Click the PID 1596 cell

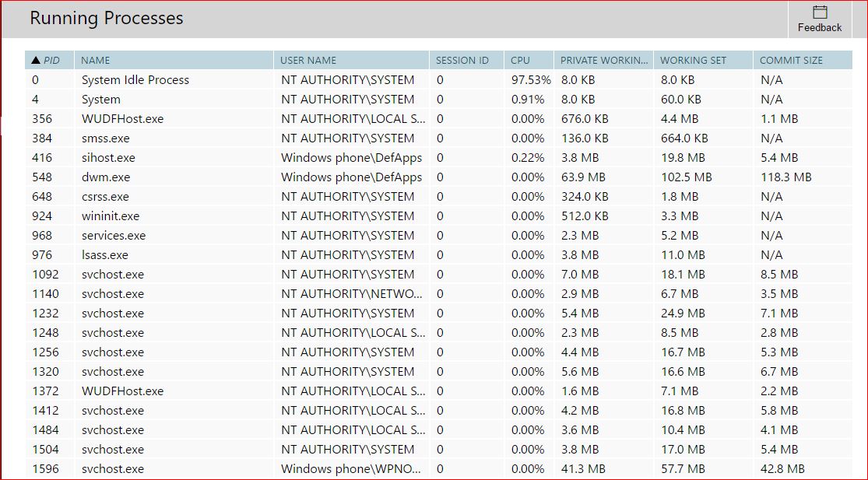coord(45,469)
